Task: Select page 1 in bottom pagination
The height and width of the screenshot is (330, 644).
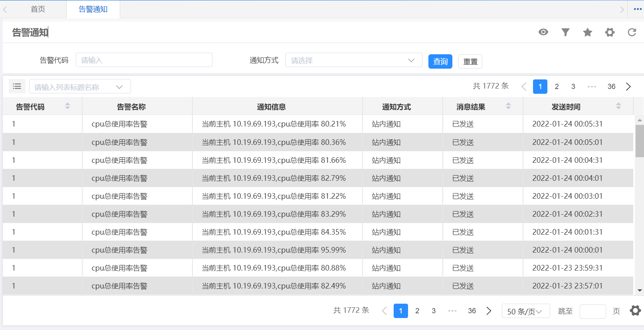Action: (x=401, y=311)
